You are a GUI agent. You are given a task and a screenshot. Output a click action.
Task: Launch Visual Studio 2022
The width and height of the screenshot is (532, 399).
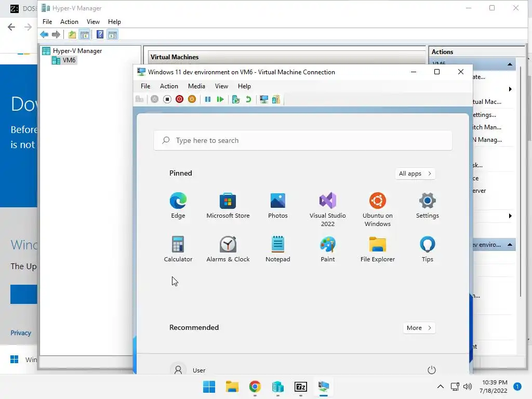328,210
